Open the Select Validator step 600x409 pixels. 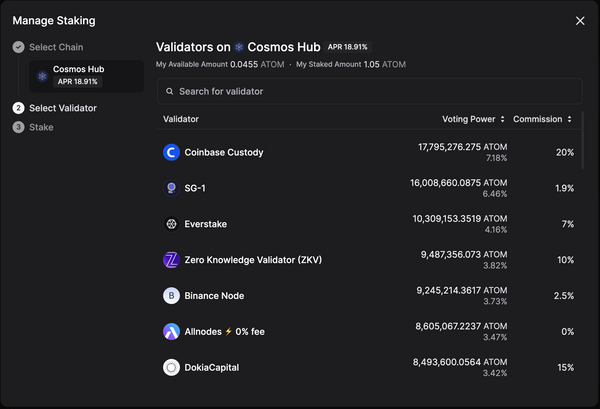(x=62, y=108)
